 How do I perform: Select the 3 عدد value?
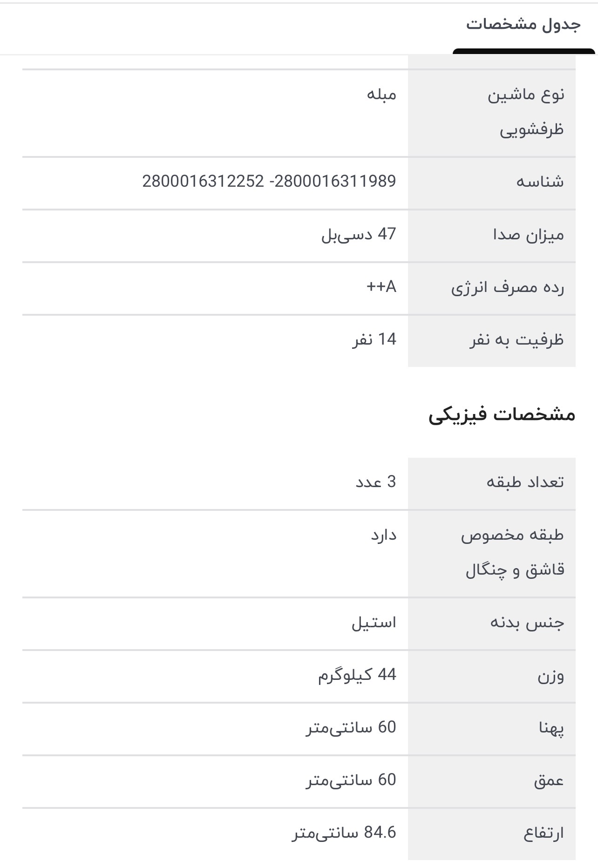point(376,482)
